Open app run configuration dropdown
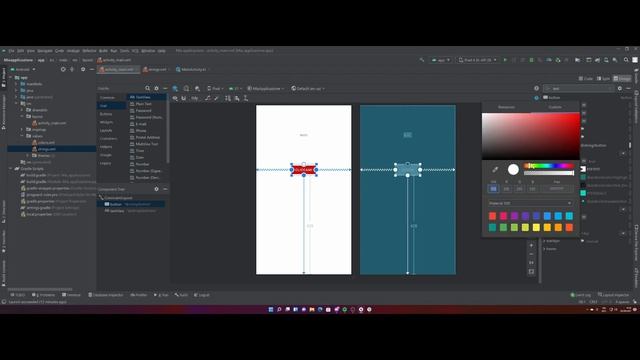640x360 pixels. click(x=441, y=60)
